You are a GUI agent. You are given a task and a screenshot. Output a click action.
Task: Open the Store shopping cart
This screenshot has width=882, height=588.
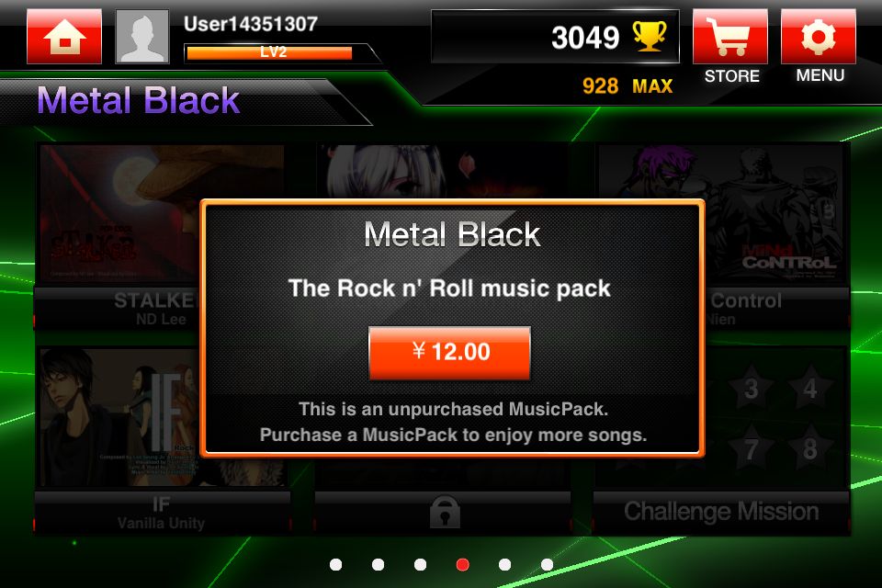(x=730, y=37)
